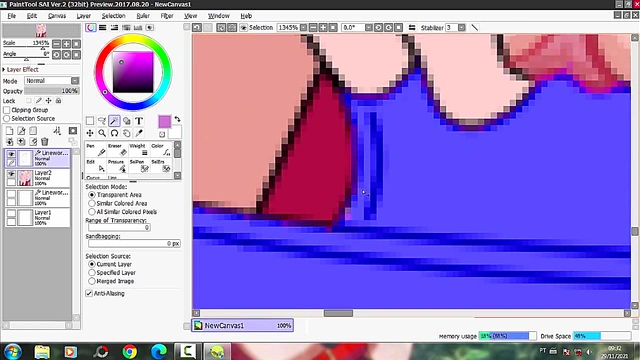
Task: Select Transparent Area selection mode
Action: coord(92,195)
